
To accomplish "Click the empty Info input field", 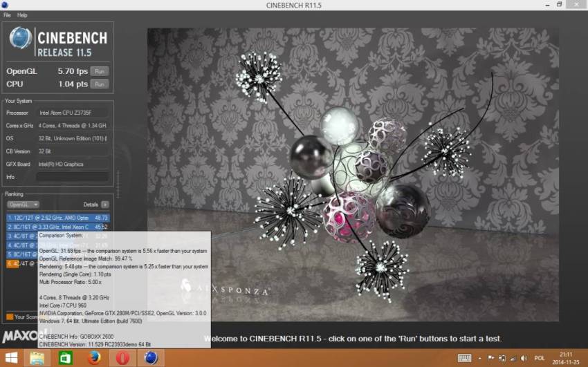I will click(x=73, y=177).
